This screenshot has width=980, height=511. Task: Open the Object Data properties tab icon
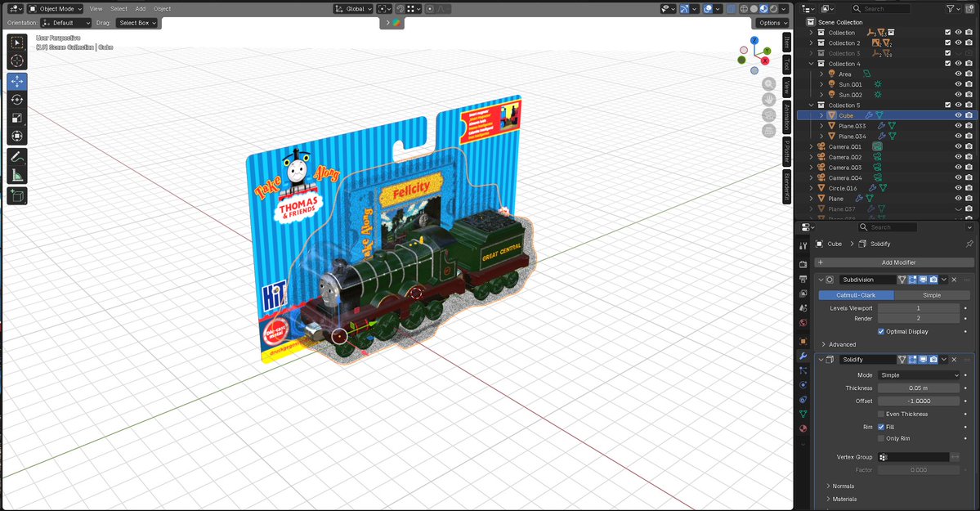(803, 414)
